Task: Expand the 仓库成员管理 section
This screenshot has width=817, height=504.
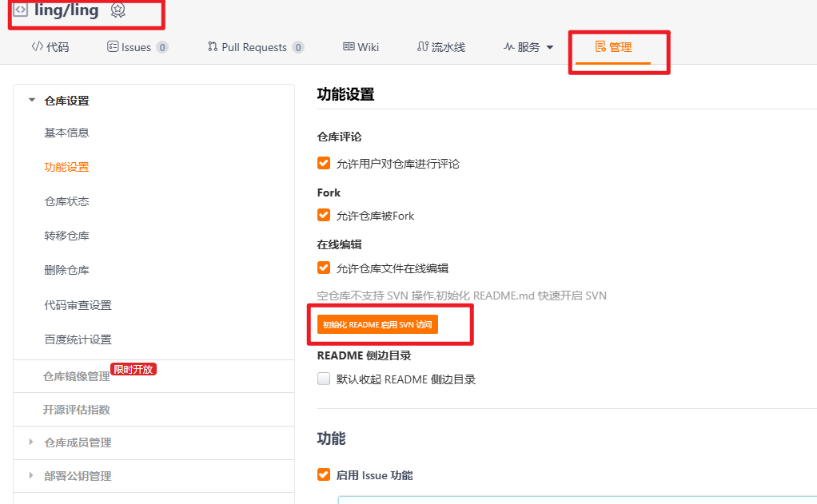Action: point(32,442)
